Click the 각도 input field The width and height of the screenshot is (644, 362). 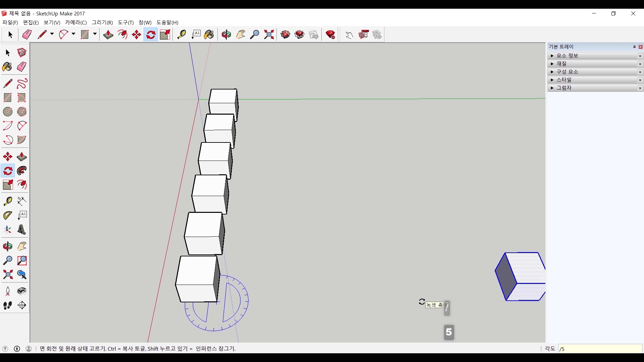[x=600, y=349]
